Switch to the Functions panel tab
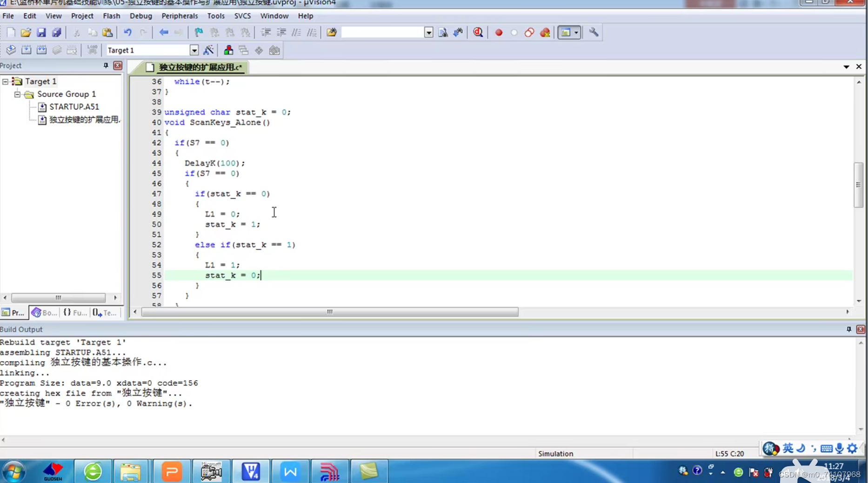The width and height of the screenshot is (868, 483). (x=75, y=313)
